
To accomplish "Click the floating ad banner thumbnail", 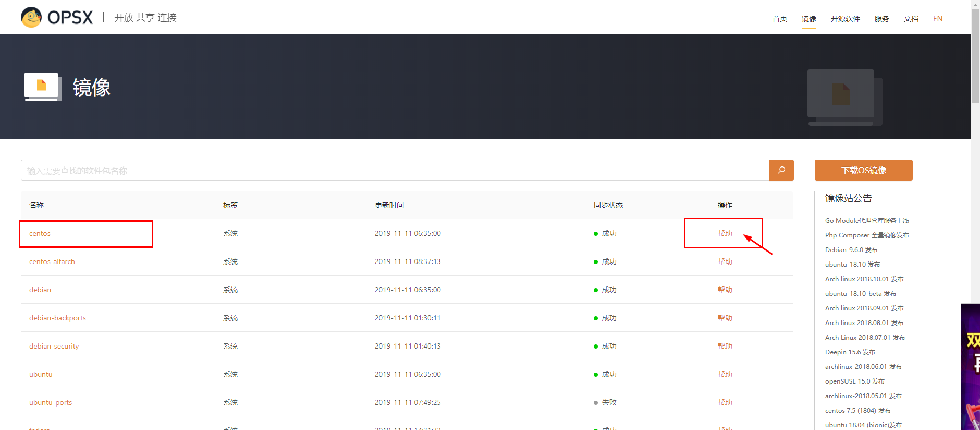I will point(970,366).
